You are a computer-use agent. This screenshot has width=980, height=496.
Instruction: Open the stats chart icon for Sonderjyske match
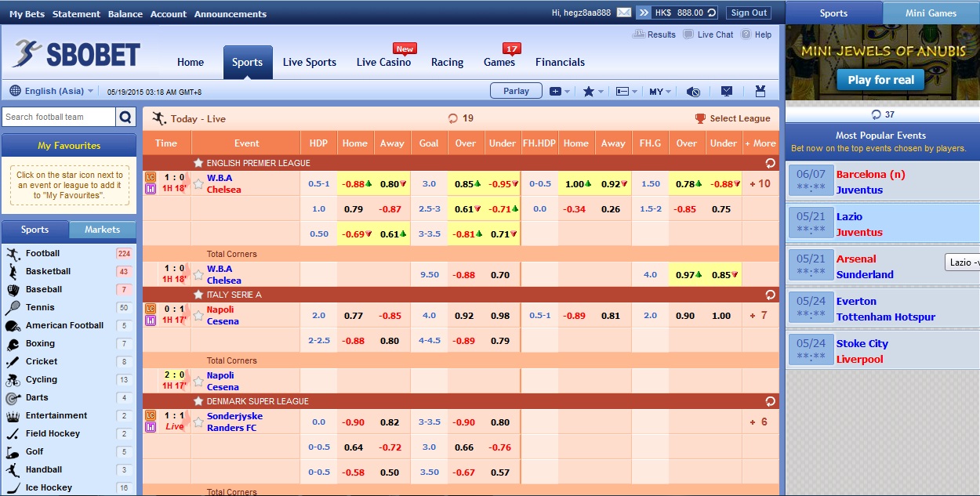pyautogui.click(x=151, y=427)
